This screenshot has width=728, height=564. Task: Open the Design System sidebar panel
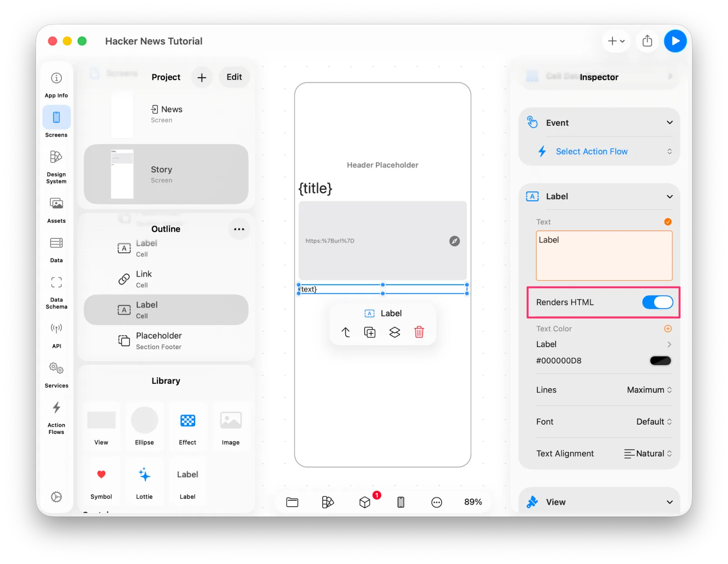coord(56,167)
